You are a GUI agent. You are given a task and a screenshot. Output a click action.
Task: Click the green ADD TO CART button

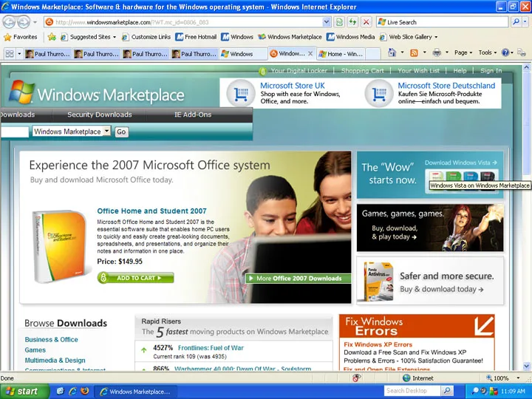point(136,278)
